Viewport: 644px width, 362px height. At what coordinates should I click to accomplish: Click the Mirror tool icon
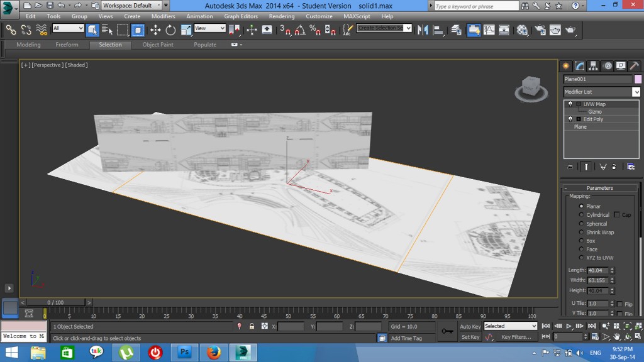tap(423, 30)
